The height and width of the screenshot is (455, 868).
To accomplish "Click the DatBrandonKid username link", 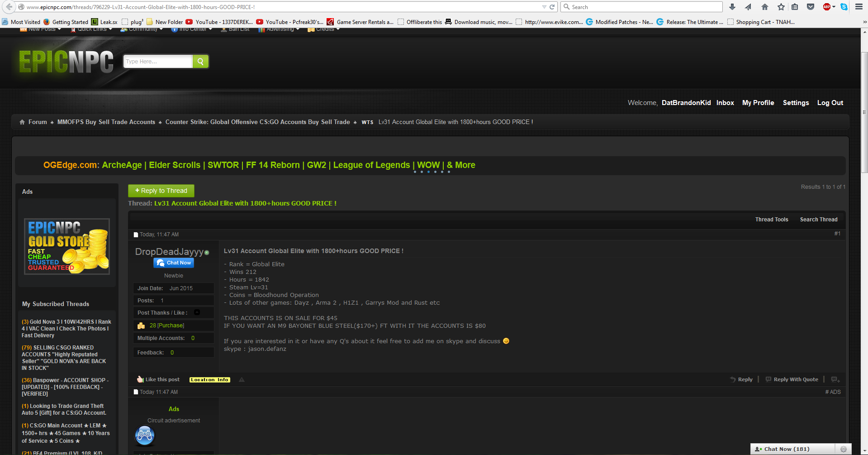I will (686, 103).
